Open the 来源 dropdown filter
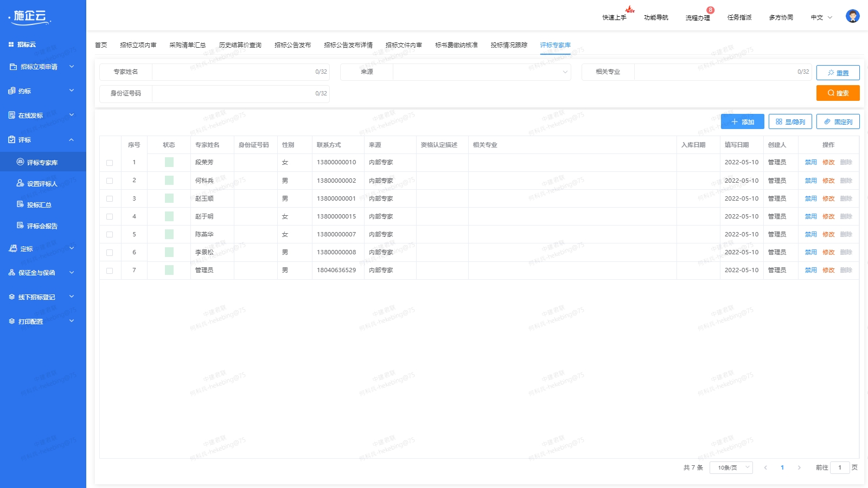 [482, 72]
